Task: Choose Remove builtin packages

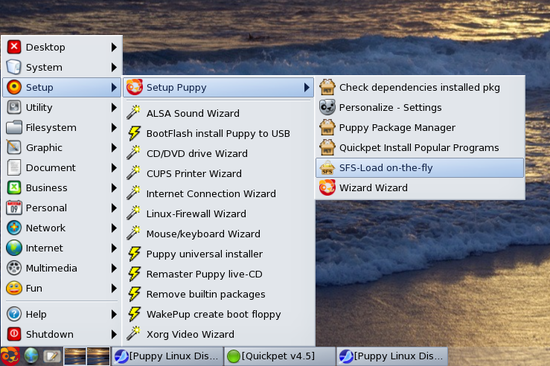Action: [x=217, y=294]
